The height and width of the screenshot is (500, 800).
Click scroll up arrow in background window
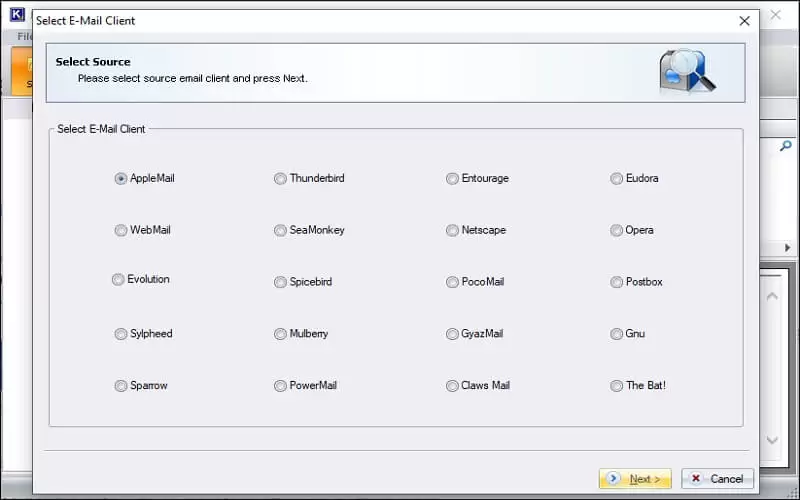pyautogui.click(x=772, y=296)
